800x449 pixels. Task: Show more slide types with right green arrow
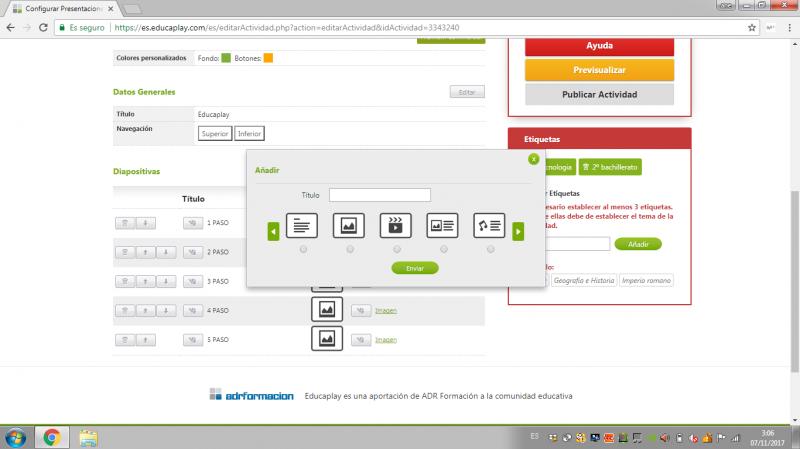(518, 232)
